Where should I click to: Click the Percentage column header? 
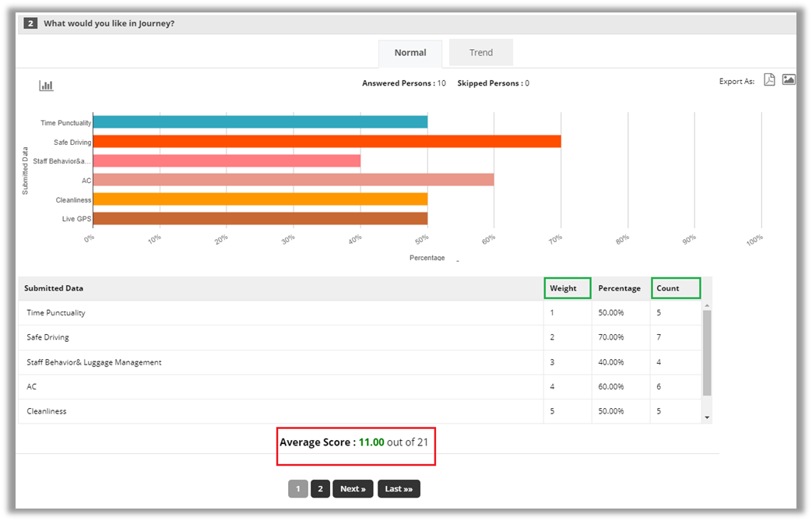pyautogui.click(x=619, y=288)
